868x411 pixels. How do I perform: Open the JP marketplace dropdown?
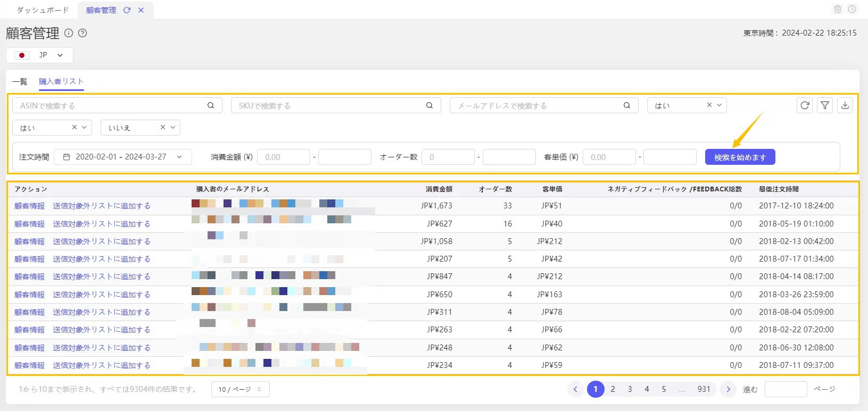(39, 55)
